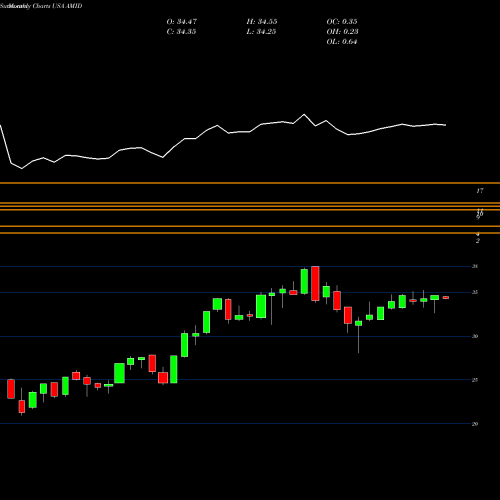This screenshot has height=500, width=500.
Task: Click the 'C: 34.35' close value
Action: click(181, 32)
